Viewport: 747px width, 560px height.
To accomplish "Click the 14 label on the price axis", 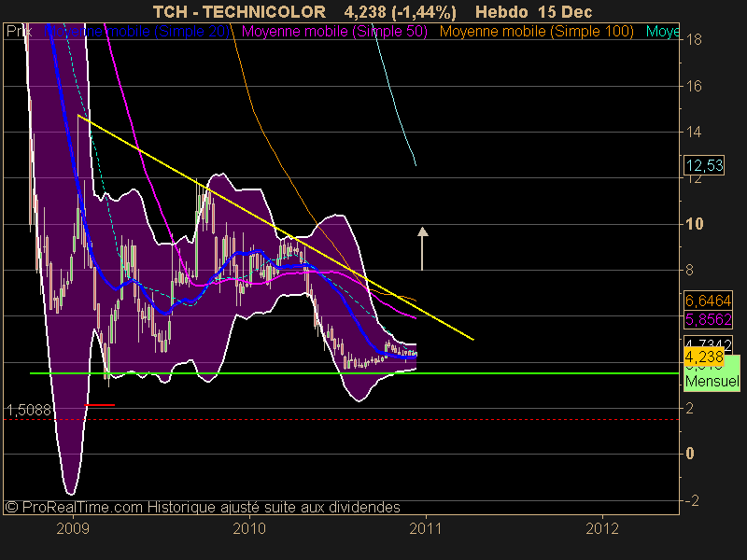I will (694, 132).
